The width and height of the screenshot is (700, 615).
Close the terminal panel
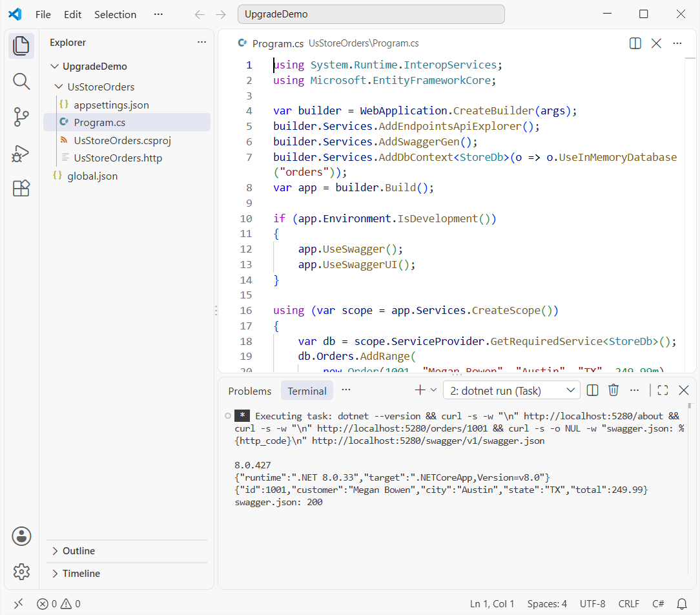pos(683,390)
